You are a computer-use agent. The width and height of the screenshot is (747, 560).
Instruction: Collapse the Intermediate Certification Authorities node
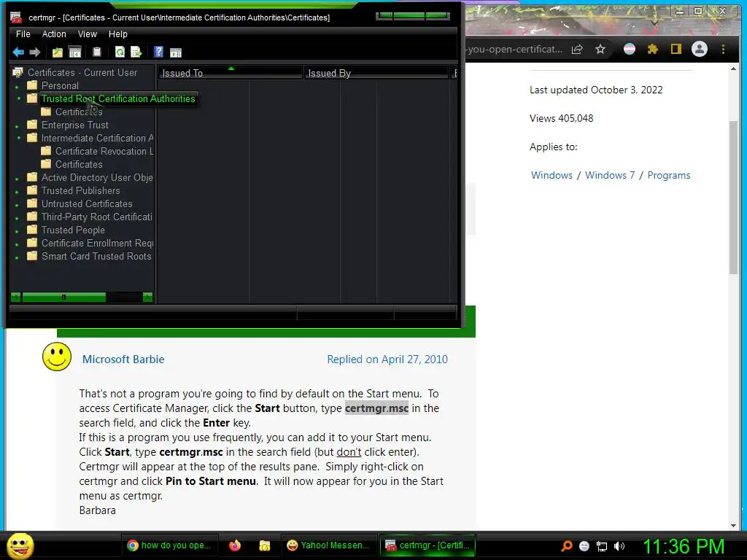(x=18, y=138)
